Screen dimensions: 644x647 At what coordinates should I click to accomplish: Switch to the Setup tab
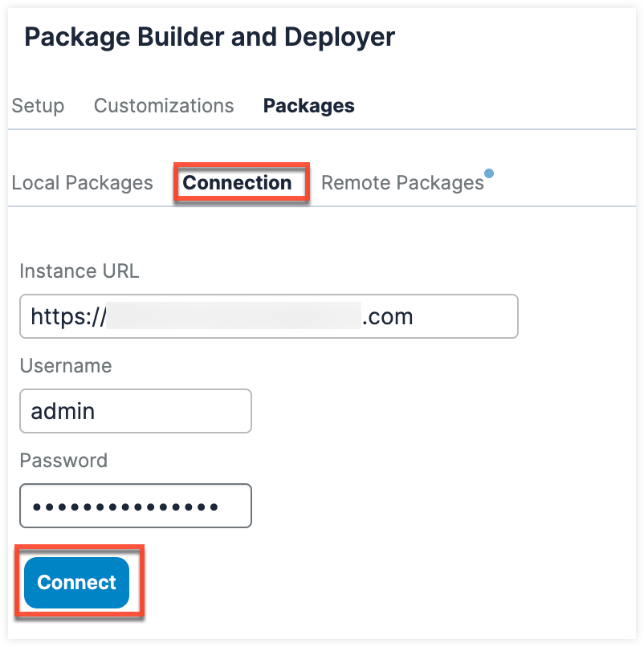click(38, 106)
